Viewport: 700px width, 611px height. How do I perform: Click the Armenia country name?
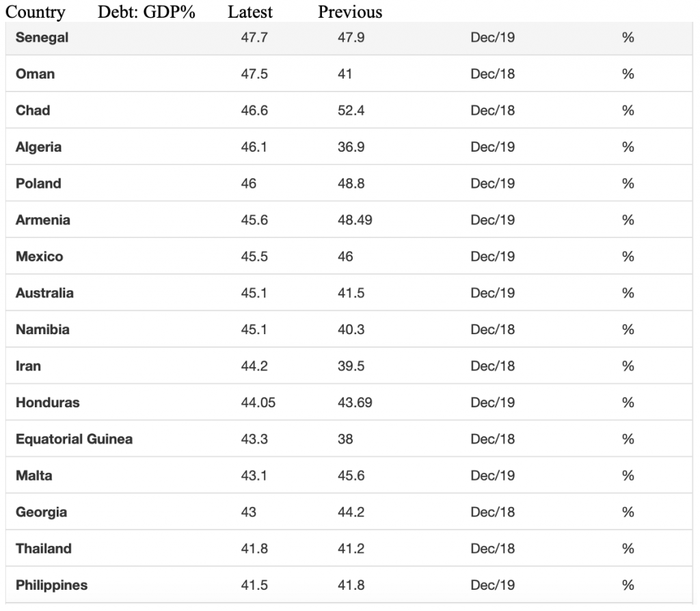pos(43,220)
